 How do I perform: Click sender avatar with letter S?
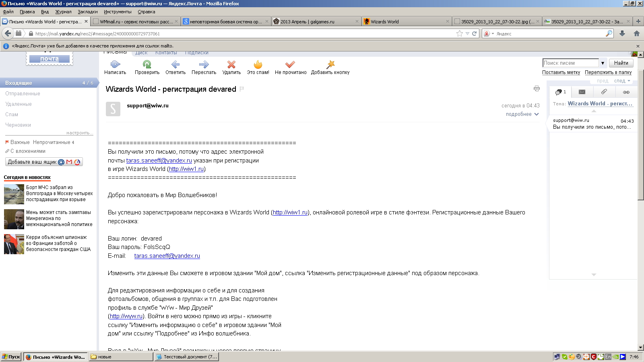[x=113, y=109]
